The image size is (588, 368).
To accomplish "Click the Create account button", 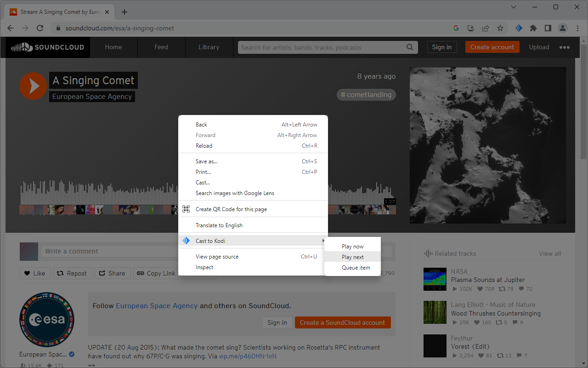I will 492,47.
